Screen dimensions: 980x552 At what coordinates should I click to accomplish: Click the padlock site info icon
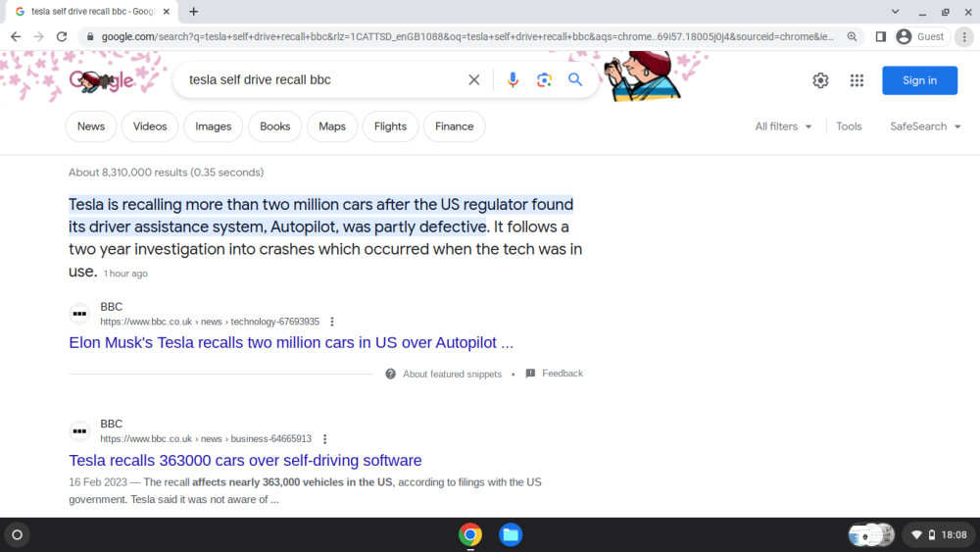90,37
